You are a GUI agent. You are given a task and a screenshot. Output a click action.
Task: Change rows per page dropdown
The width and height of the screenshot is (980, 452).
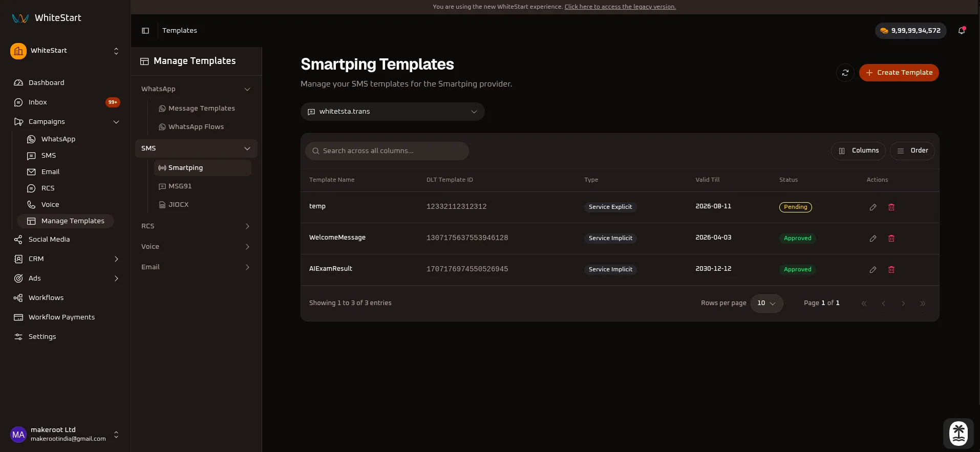click(766, 303)
